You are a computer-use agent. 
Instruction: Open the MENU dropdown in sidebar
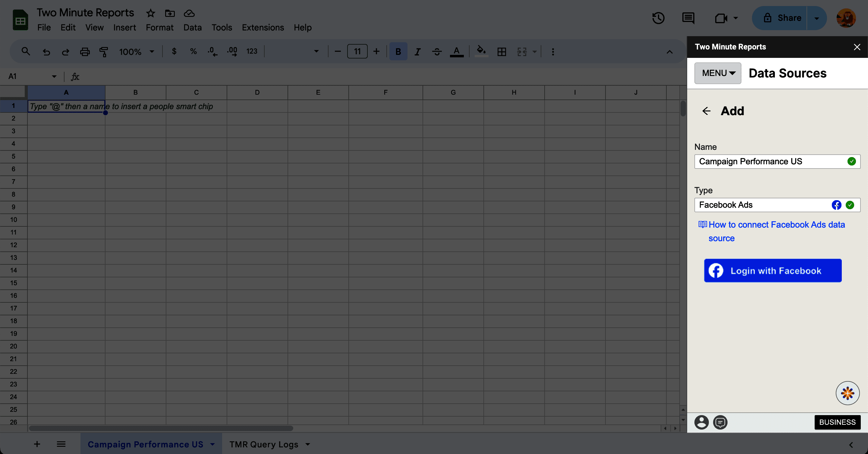tap(718, 73)
